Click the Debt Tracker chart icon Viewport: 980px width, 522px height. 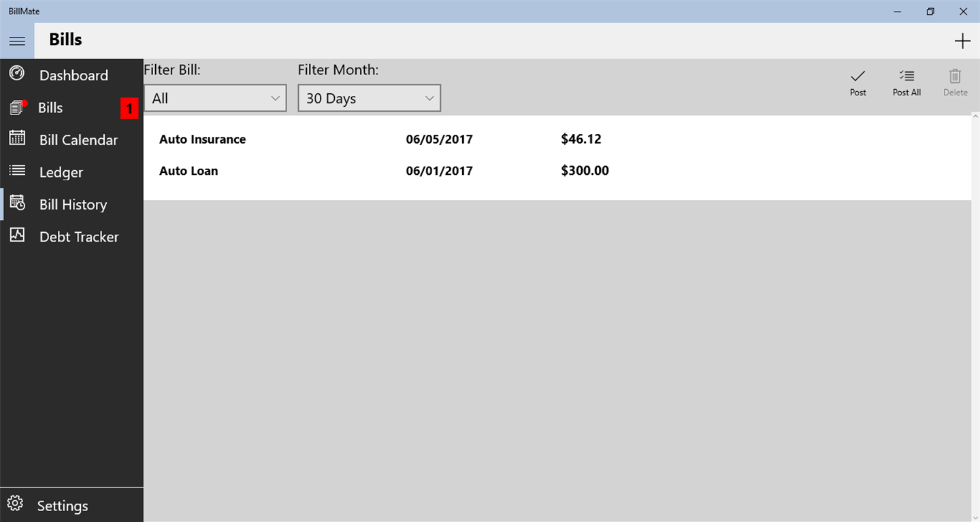click(x=17, y=235)
